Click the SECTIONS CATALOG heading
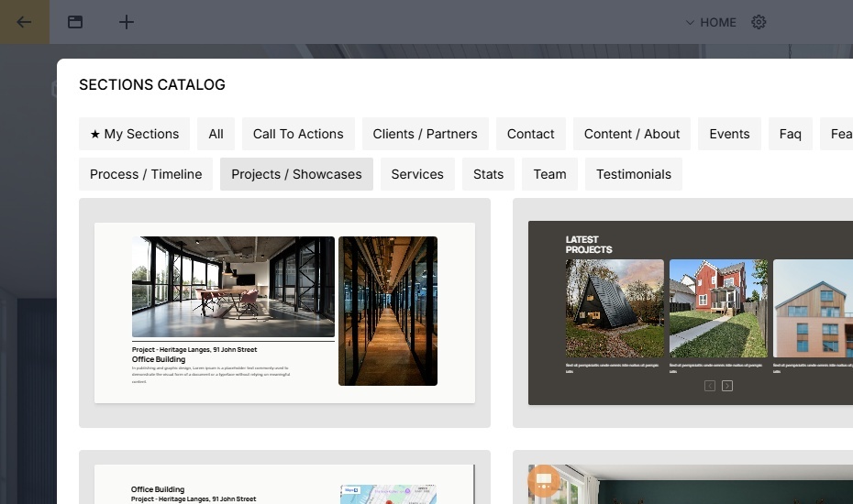This screenshot has height=504, width=853. click(151, 85)
